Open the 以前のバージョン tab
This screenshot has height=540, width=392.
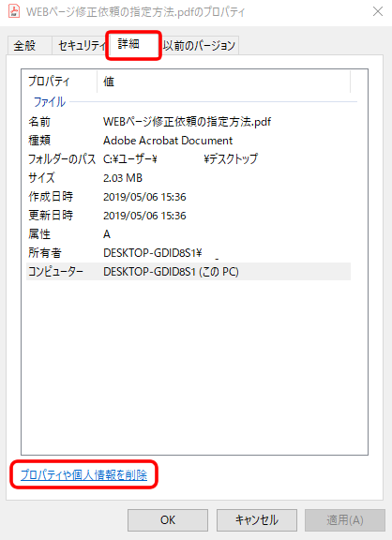point(199,45)
